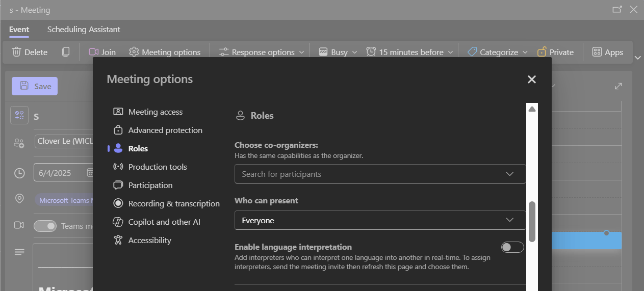The height and width of the screenshot is (291, 644).
Task: Expand the Response options chevron
Action: click(301, 52)
